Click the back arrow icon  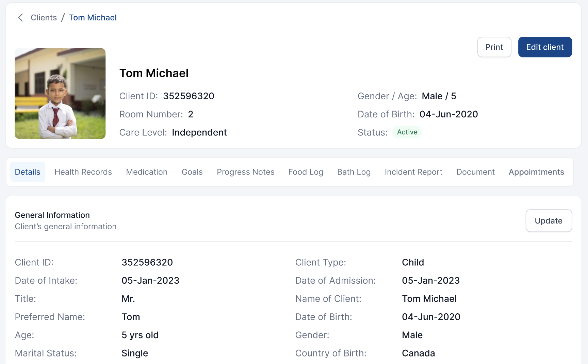[x=20, y=18]
